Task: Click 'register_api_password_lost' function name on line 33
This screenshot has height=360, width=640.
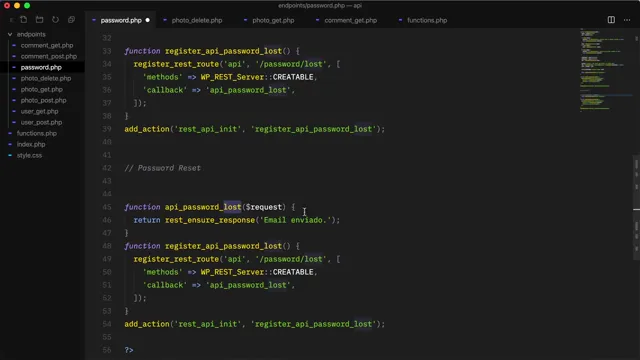Action: click(223, 51)
